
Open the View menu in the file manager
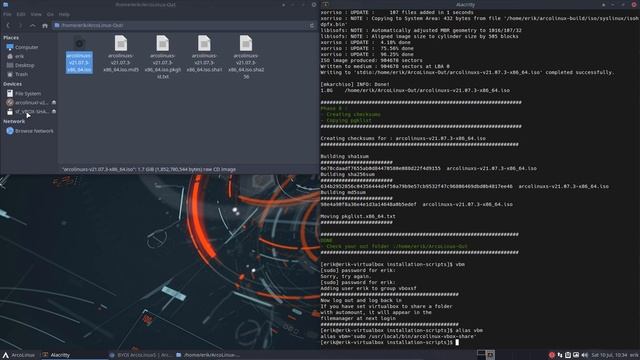point(36,14)
